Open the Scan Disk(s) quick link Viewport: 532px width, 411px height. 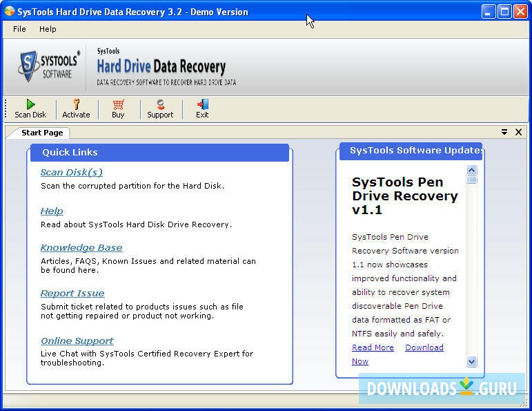pyautogui.click(x=72, y=172)
